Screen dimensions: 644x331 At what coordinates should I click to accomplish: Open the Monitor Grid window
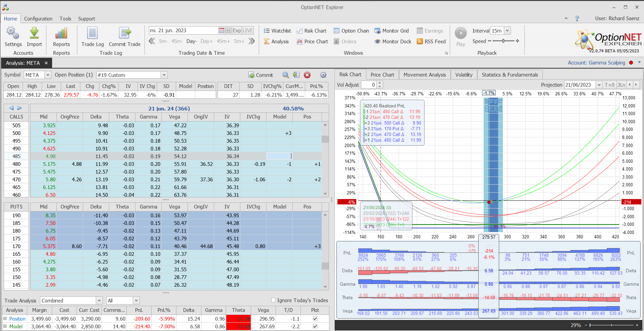pos(392,31)
